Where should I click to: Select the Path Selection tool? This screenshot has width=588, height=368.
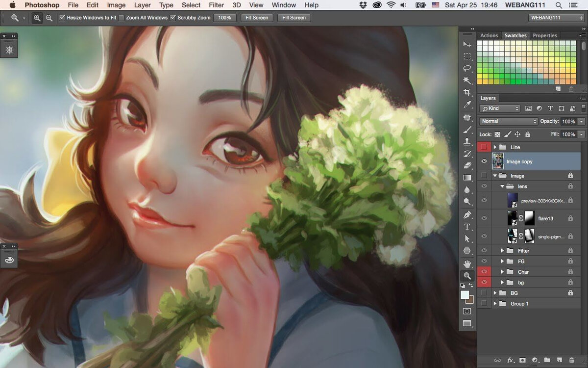click(x=467, y=239)
